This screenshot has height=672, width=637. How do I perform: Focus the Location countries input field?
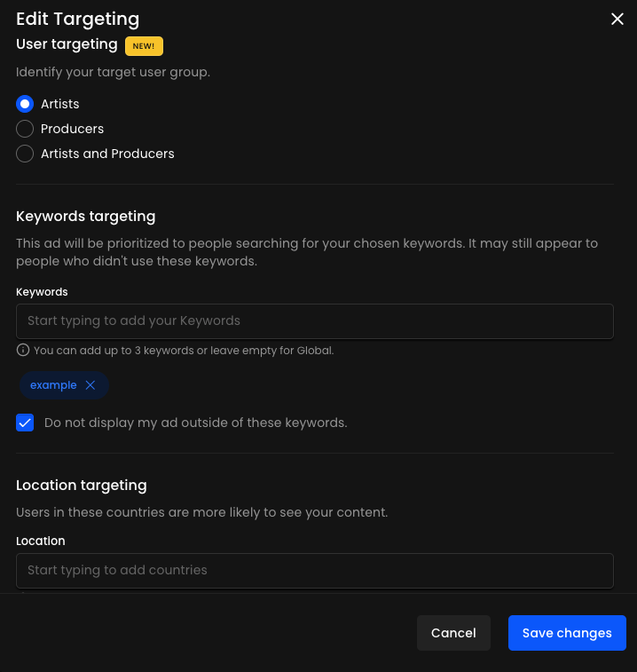click(x=315, y=570)
